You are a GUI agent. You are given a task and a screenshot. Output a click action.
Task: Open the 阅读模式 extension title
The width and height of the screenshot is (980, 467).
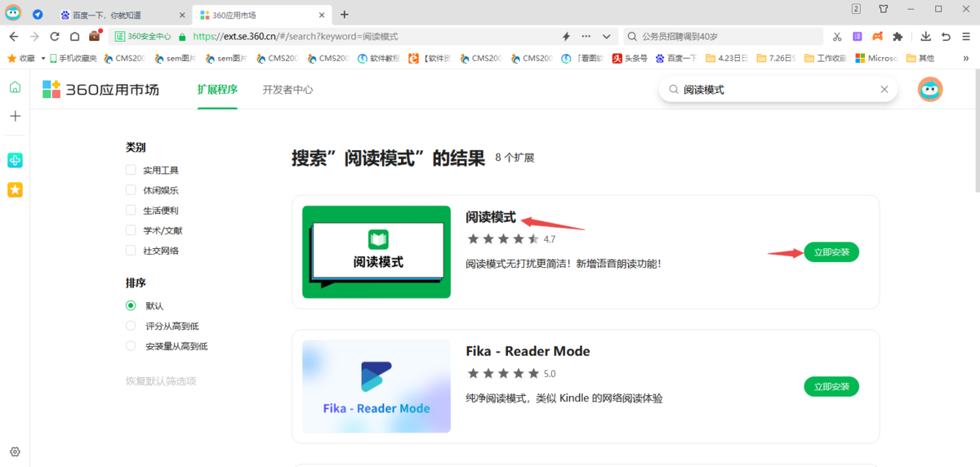pos(491,217)
